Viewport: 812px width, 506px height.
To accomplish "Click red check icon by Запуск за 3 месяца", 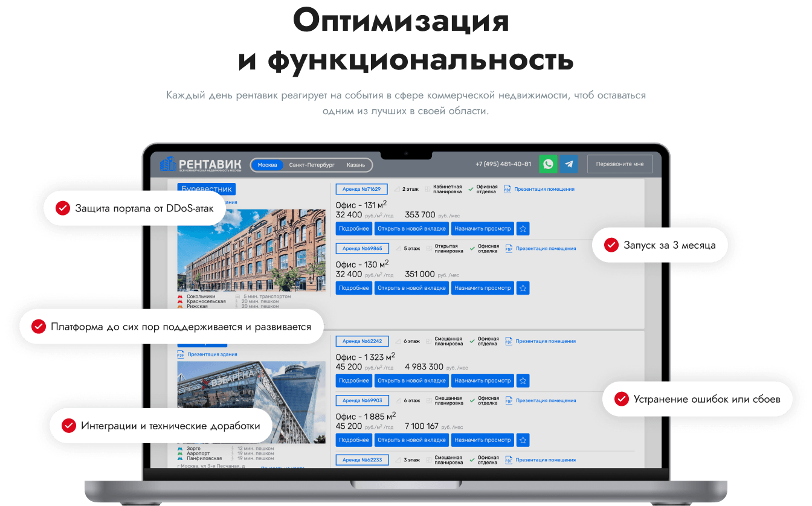I will pos(611,245).
